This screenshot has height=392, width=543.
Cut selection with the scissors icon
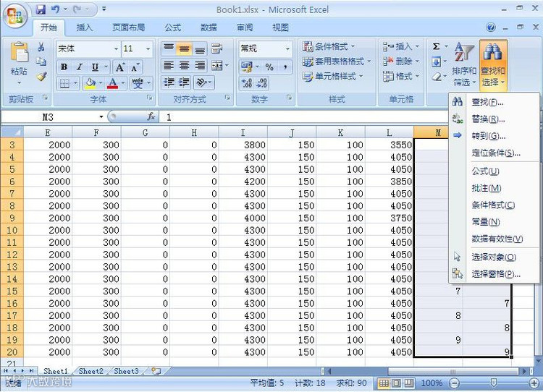(x=41, y=47)
